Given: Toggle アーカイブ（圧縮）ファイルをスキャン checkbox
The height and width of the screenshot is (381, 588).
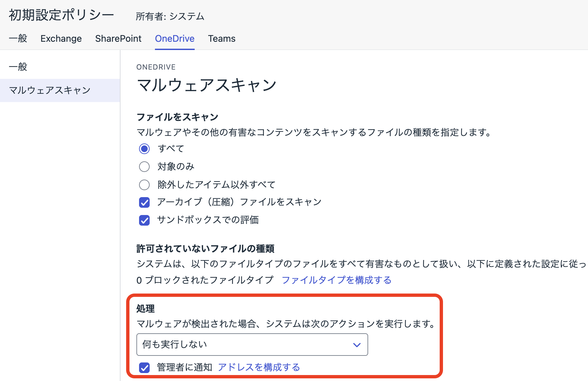Looking at the screenshot, I should click(x=144, y=202).
